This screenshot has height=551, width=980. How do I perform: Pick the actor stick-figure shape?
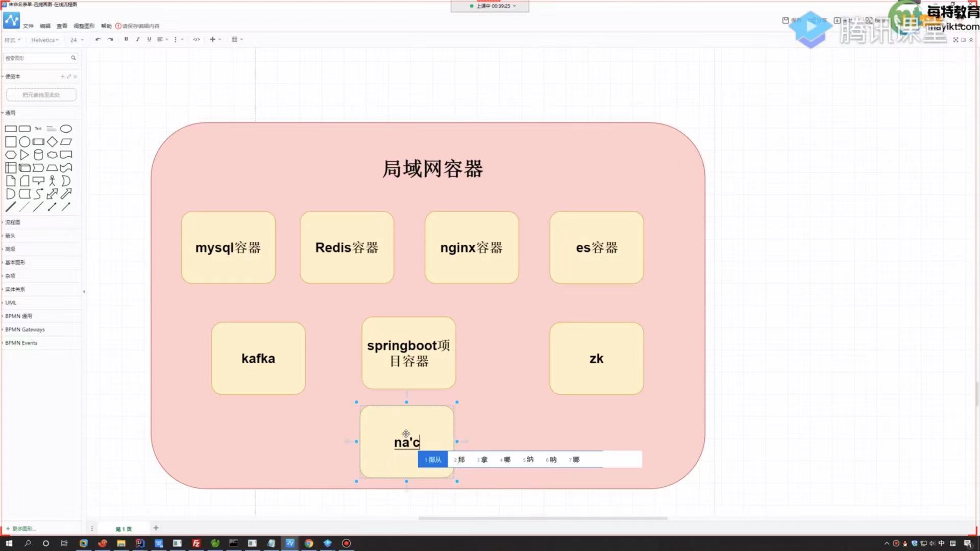point(52,181)
